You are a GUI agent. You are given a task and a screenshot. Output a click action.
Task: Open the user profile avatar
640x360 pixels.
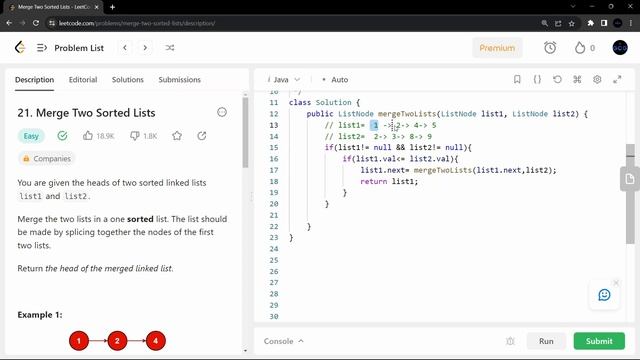(620, 48)
